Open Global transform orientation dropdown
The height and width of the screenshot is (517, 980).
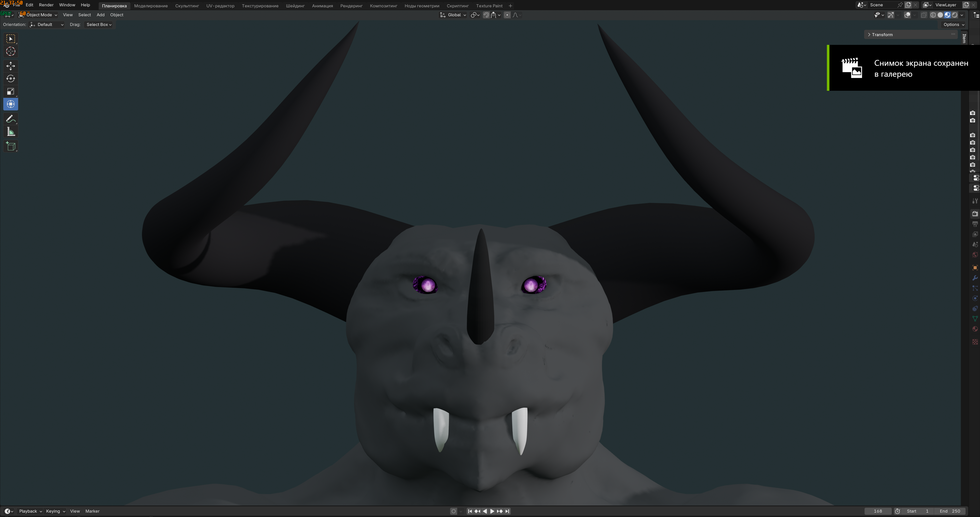454,15
